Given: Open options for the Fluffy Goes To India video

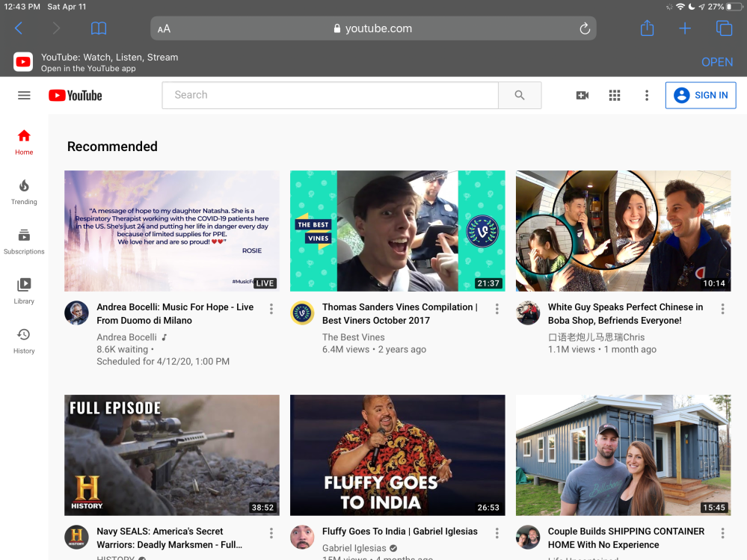Looking at the screenshot, I should pyautogui.click(x=497, y=533).
